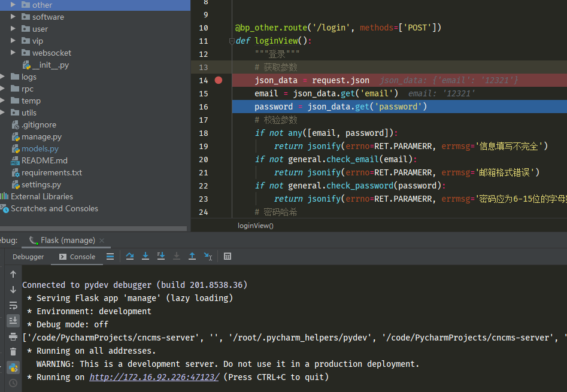Close the Flask (manage) debug tab
Image resolution: width=567 pixels, height=392 pixels.
[x=102, y=241]
